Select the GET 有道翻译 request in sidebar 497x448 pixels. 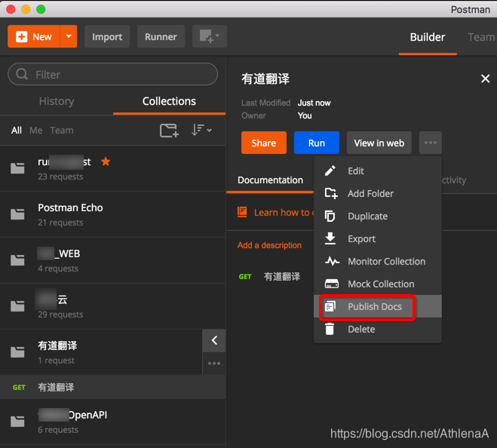pyautogui.click(x=113, y=387)
